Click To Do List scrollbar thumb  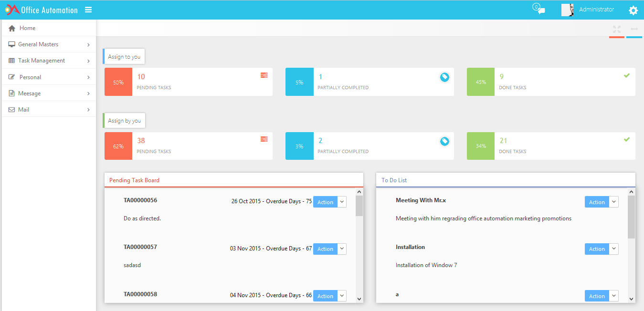click(x=631, y=217)
